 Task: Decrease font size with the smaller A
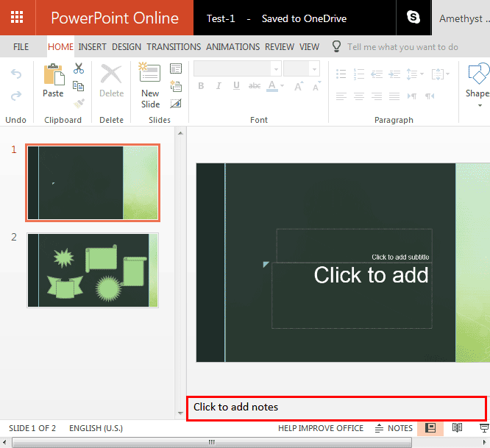[316, 86]
